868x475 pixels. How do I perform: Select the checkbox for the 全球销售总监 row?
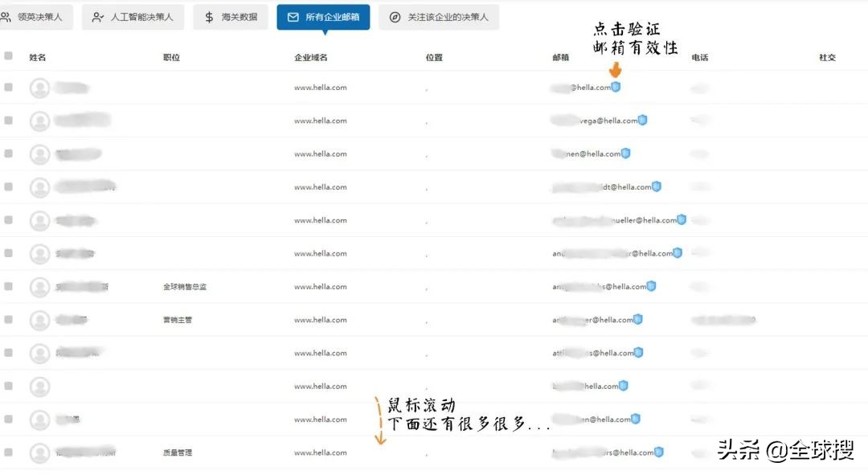click(x=10, y=286)
